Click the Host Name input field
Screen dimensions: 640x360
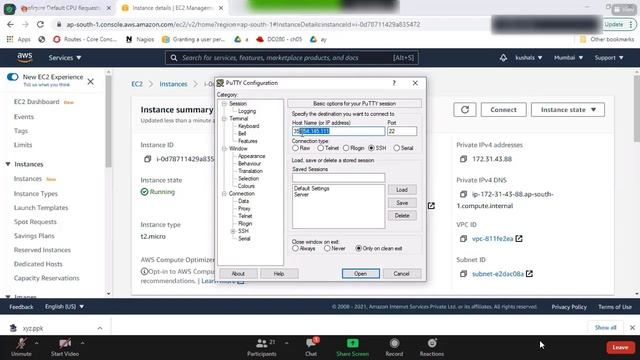click(x=338, y=131)
